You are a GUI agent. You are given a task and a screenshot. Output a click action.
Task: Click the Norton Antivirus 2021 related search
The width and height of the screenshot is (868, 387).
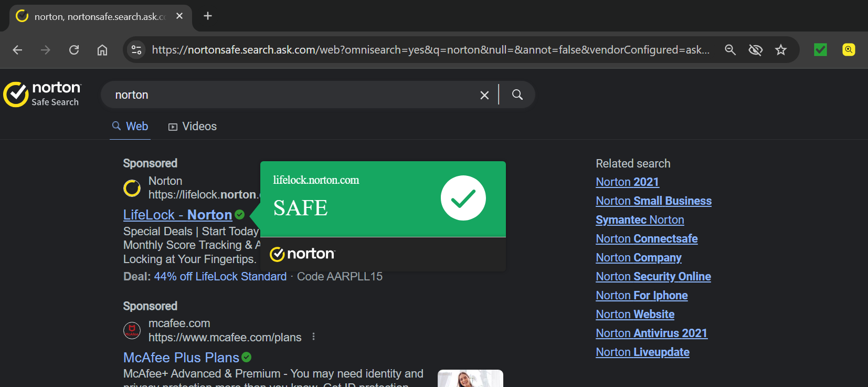[651, 333]
